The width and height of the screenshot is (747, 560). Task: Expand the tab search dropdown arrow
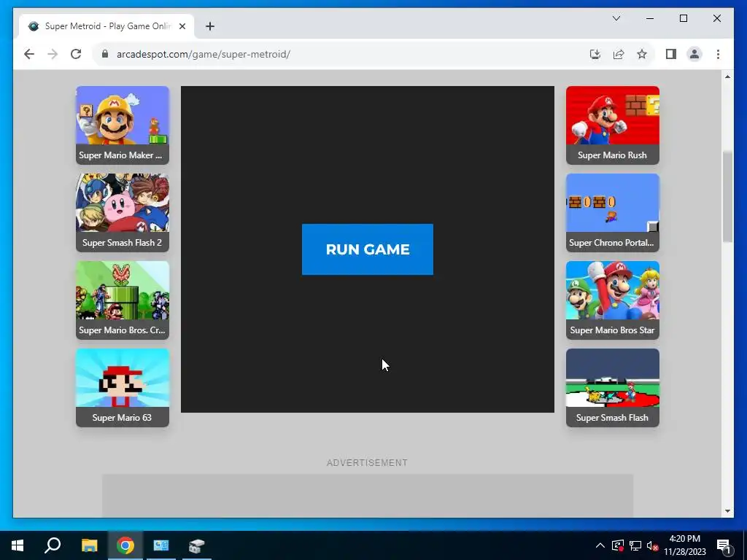[616, 18]
